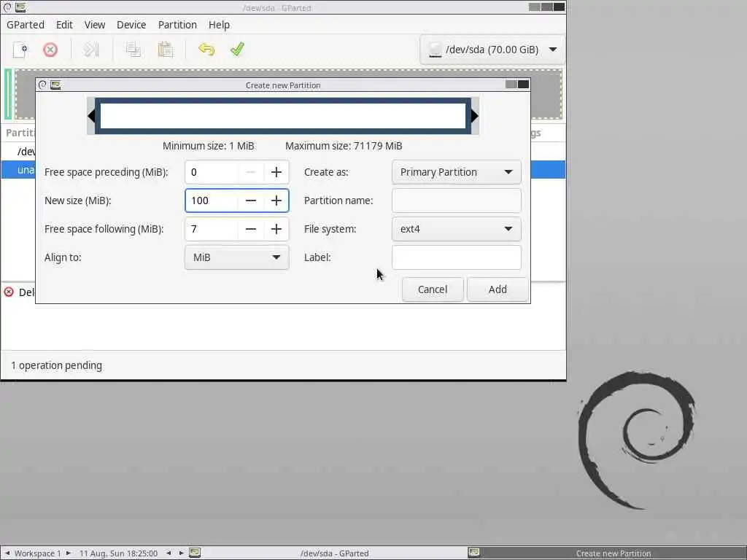Click the Free space following value field
This screenshot has height=560, width=747.
tap(212, 229)
